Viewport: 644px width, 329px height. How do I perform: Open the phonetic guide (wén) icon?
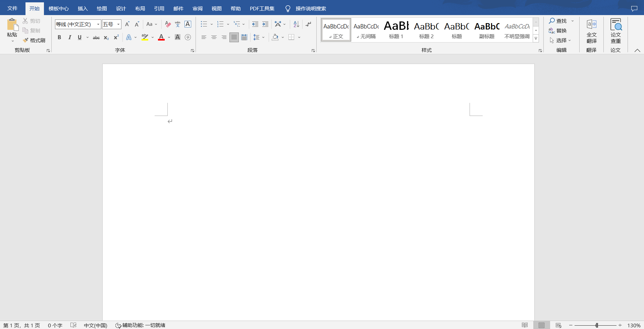coord(178,24)
